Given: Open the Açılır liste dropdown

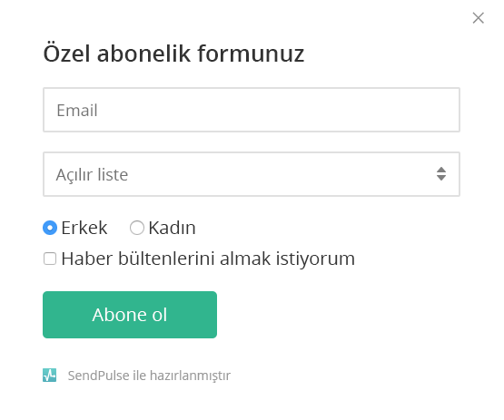Looking at the screenshot, I should [252, 174].
